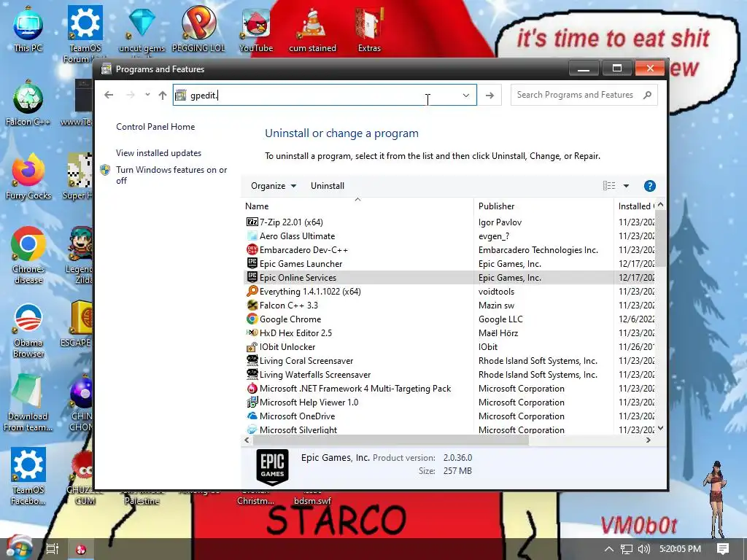The image size is (747, 560).
Task: Click the search magnifier in Search Programs box
Action: (x=647, y=95)
